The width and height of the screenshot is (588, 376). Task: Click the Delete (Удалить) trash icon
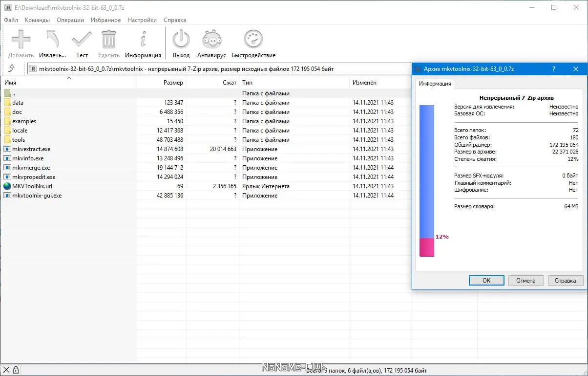tap(108, 39)
